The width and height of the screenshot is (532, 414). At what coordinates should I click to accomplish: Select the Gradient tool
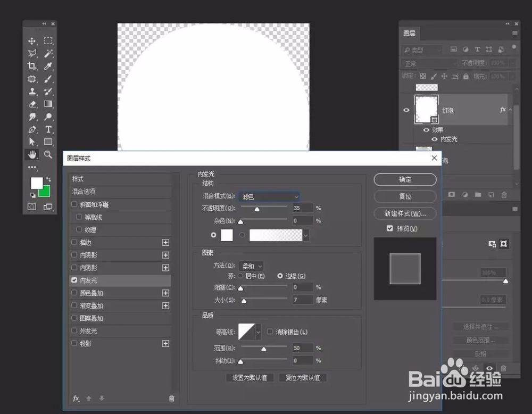[x=47, y=104]
